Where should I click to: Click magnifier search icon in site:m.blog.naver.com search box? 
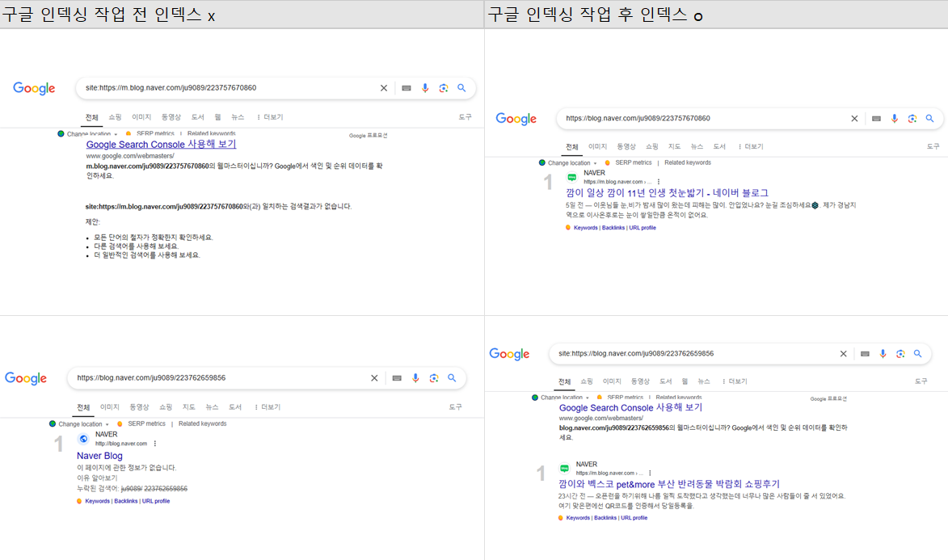click(461, 88)
